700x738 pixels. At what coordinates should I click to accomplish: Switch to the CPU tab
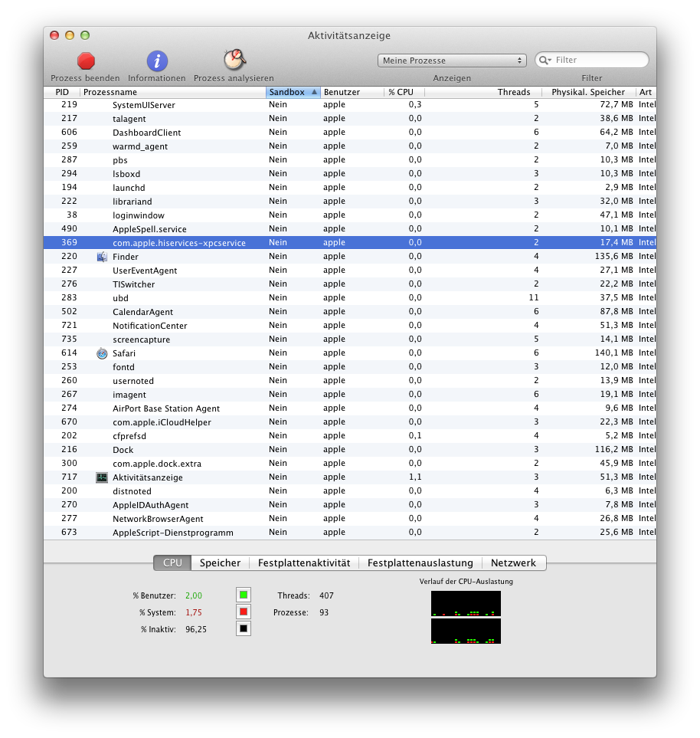click(x=172, y=563)
